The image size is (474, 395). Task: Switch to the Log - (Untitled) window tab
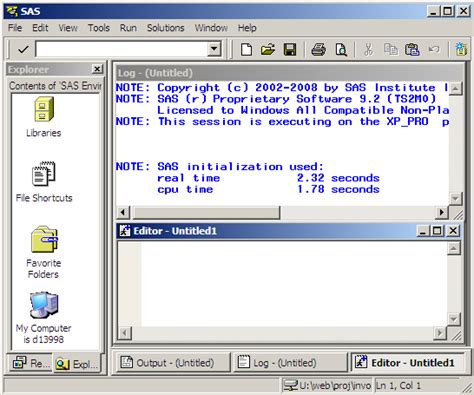[x=290, y=362]
